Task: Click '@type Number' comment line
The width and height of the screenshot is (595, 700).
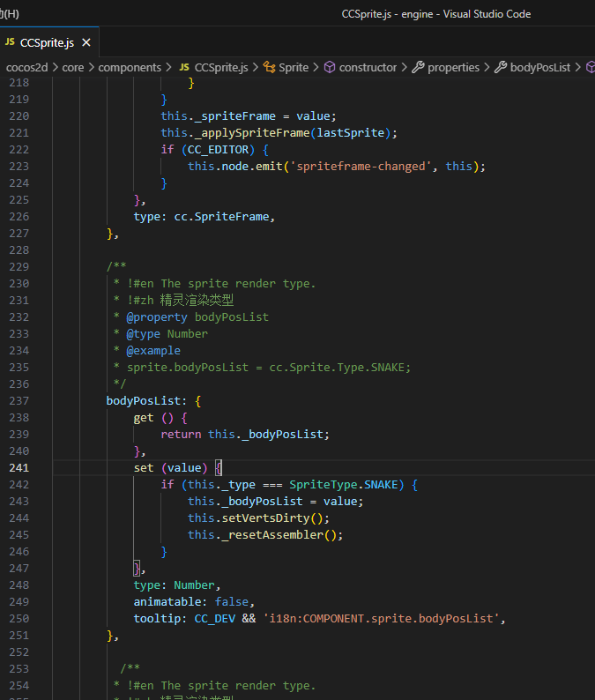Action: pyautogui.click(x=167, y=334)
